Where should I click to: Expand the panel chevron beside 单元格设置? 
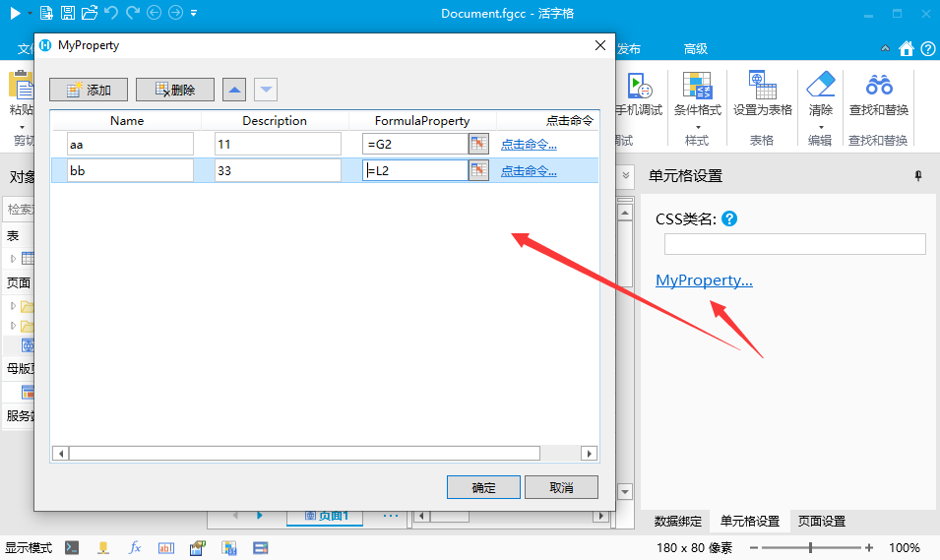click(x=625, y=175)
